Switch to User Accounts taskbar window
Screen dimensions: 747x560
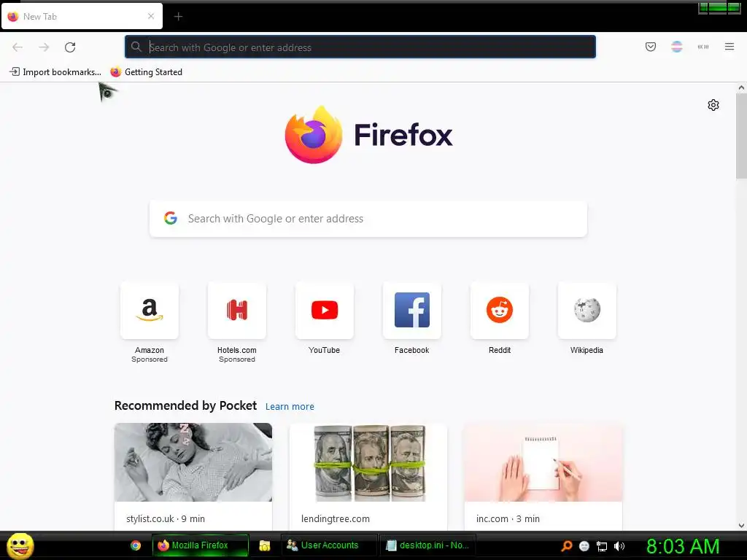click(x=329, y=545)
